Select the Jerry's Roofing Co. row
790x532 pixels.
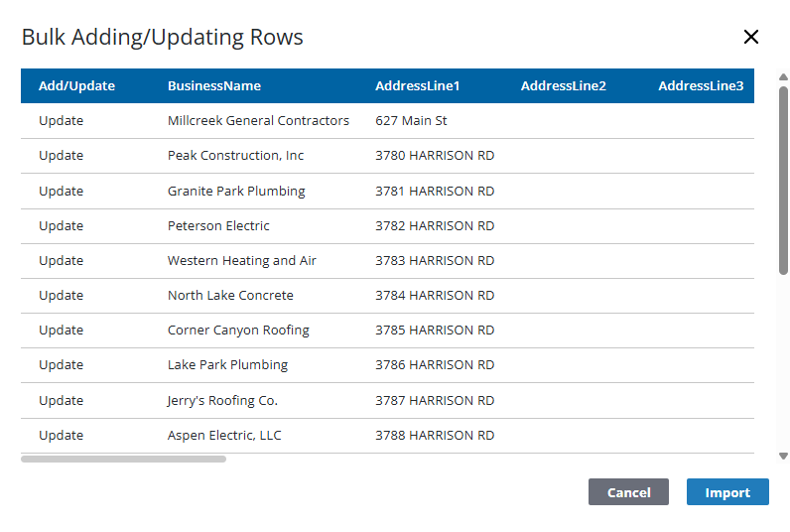tap(222, 400)
